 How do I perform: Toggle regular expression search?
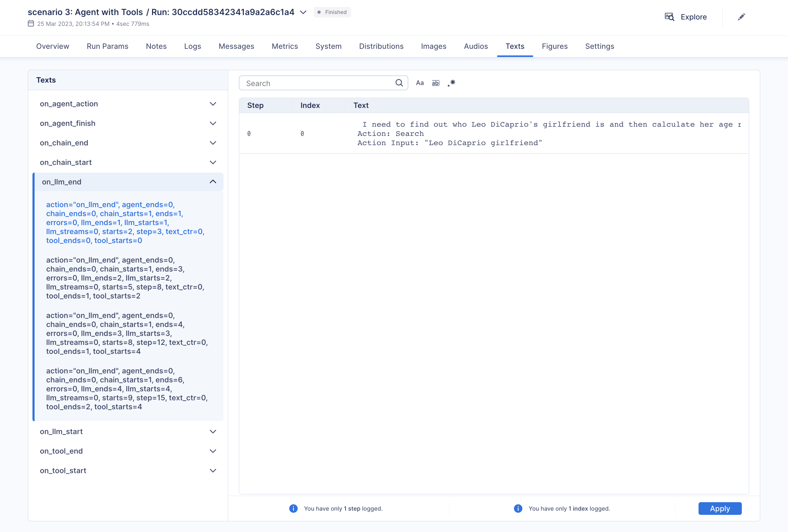[x=451, y=83]
